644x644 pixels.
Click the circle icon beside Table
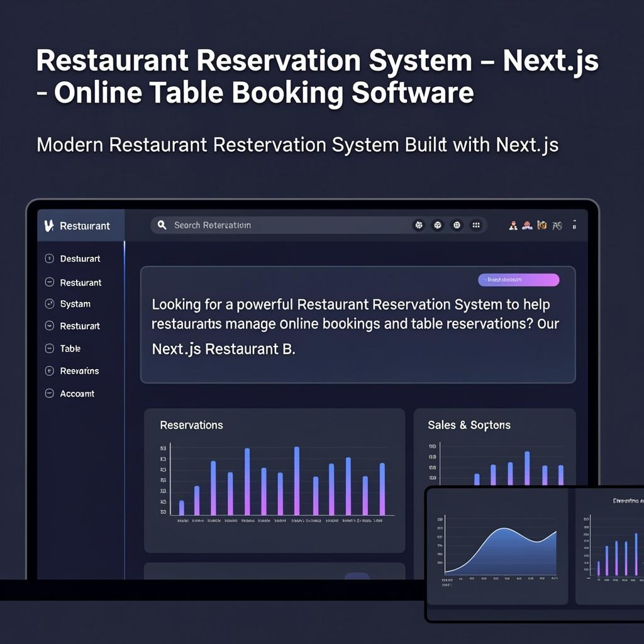point(49,348)
